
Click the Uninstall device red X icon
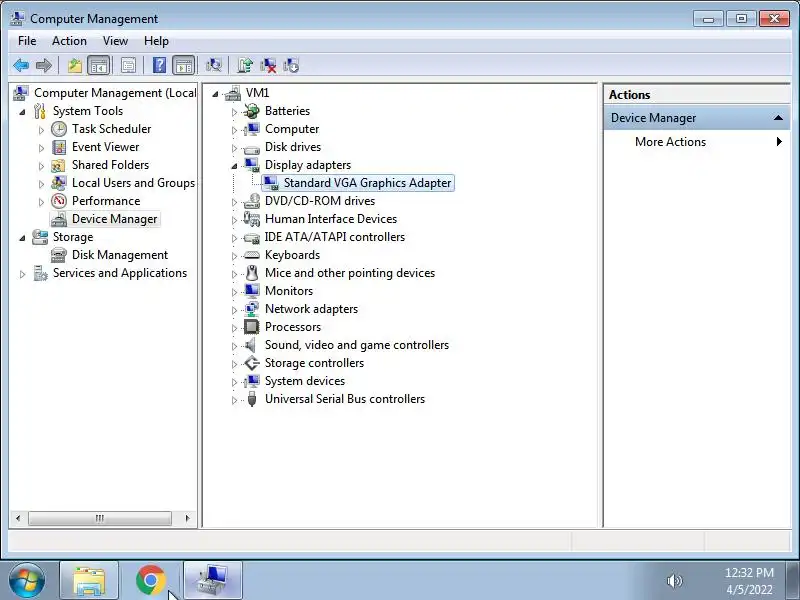pos(268,65)
